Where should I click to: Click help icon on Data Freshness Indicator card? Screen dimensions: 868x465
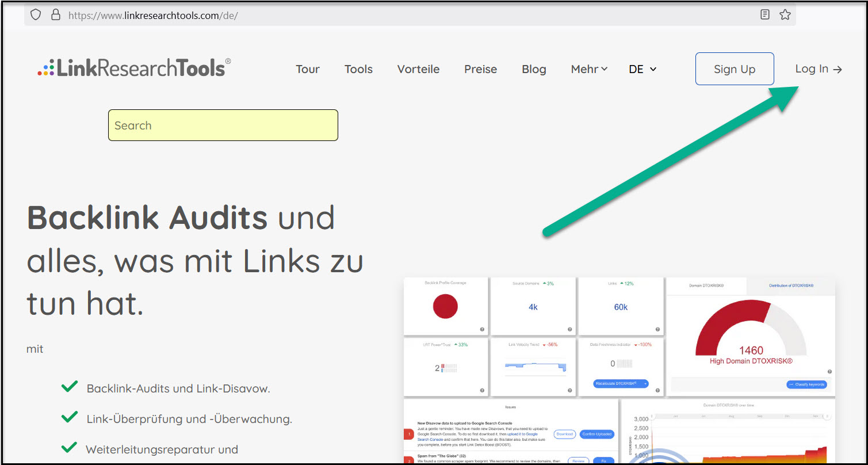[657, 390]
